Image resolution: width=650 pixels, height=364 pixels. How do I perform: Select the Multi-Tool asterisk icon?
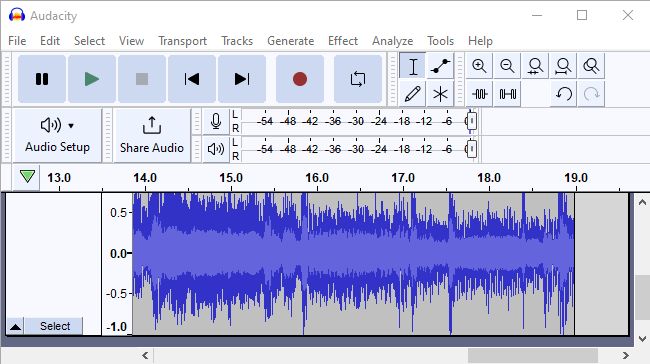[x=440, y=94]
